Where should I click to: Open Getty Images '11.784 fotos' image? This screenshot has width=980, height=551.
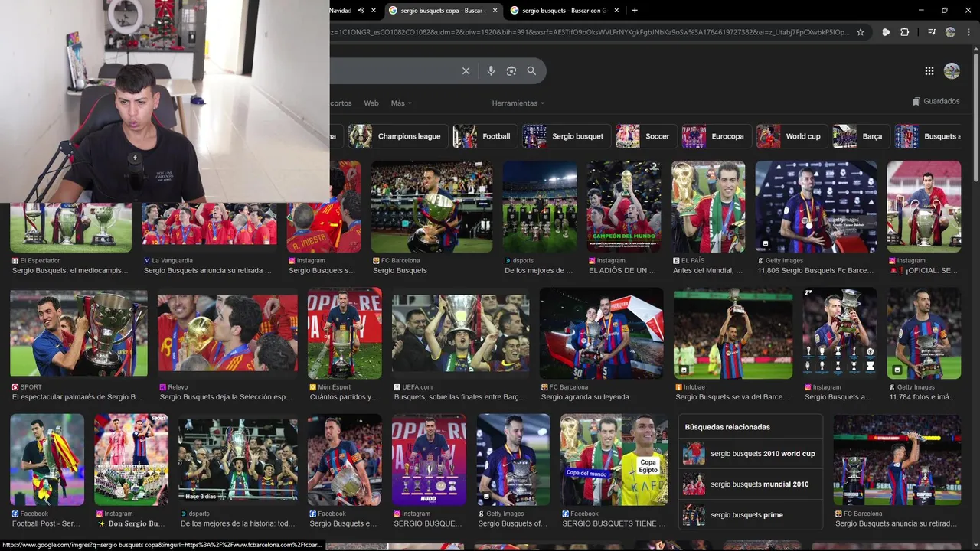923,334
